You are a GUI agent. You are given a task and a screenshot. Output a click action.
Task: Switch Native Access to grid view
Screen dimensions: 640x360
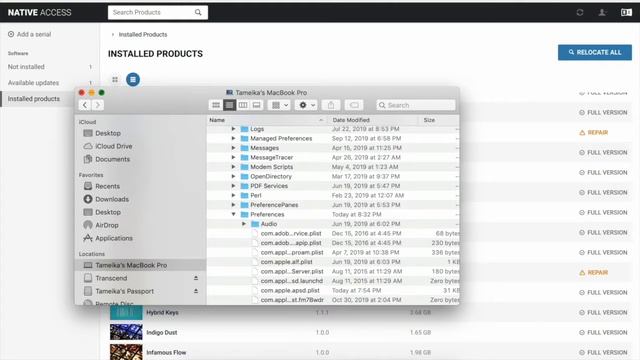coord(115,80)
